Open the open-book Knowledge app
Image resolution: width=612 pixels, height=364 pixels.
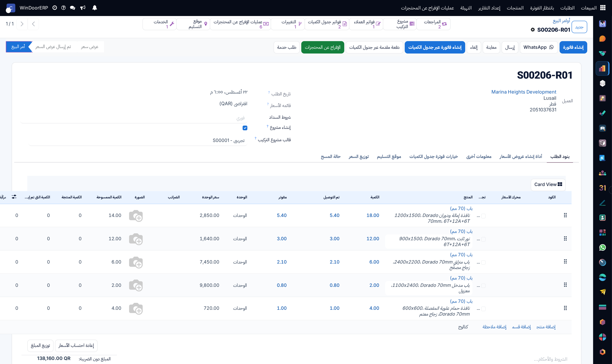pyautogui.click(x=602, y=128)
